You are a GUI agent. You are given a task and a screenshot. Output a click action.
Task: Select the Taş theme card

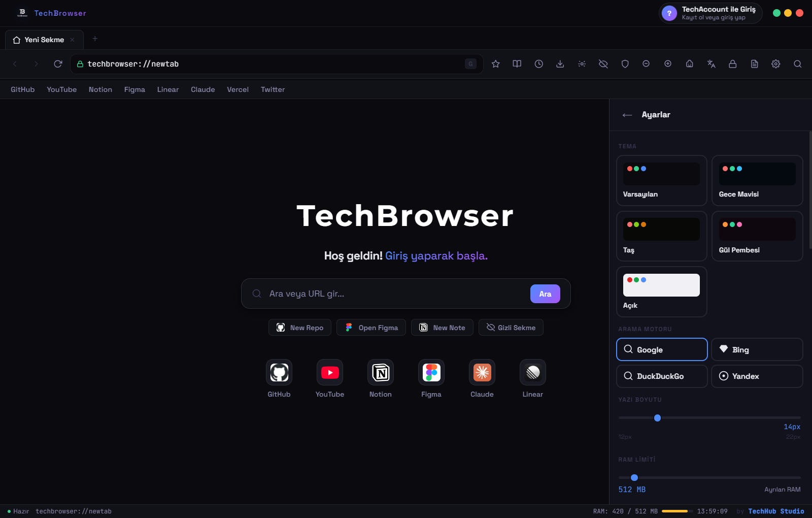[662, 236]
